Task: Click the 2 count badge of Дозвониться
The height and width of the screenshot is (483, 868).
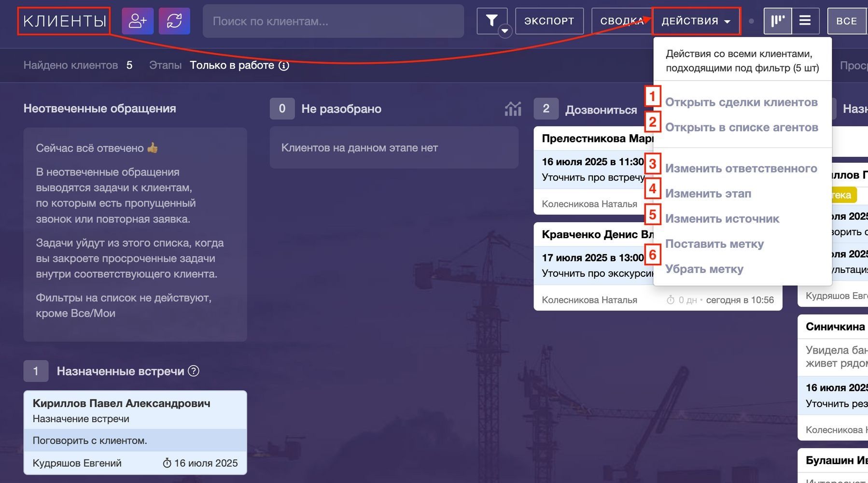Action: [x=546, y=109]
